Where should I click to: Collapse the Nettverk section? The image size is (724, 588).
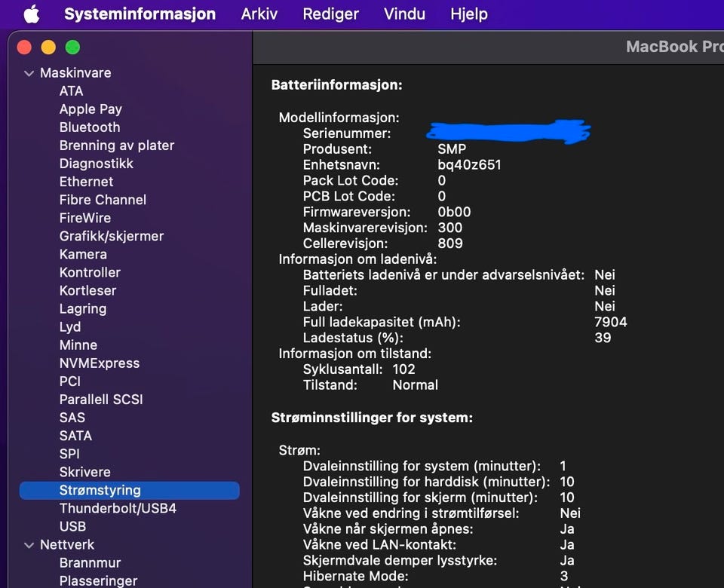point(29,545)
